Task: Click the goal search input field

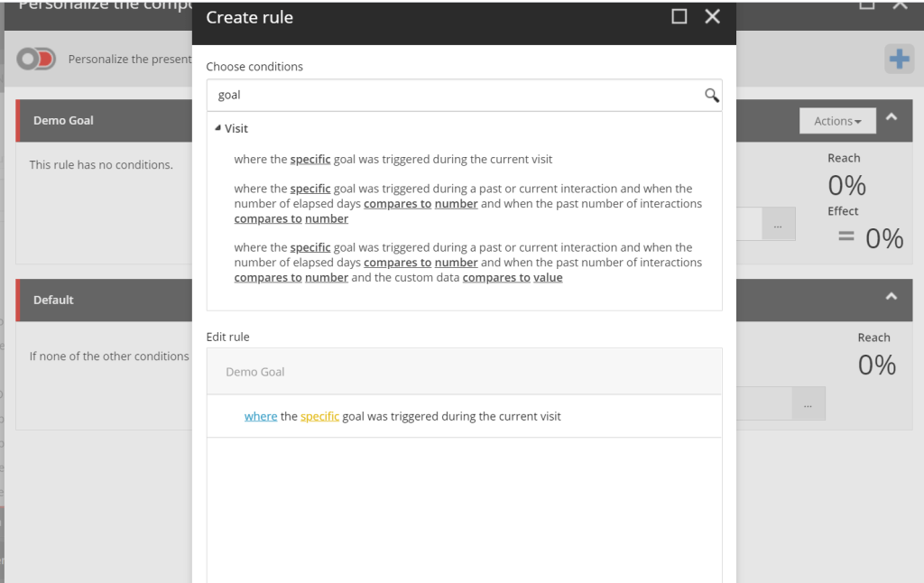Action: click(x=457, y=95)
